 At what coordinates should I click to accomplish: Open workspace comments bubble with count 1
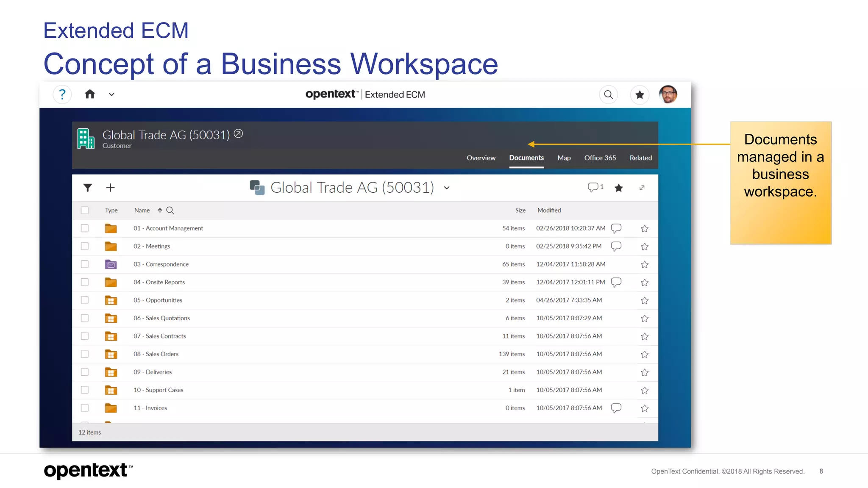[x=595, y=187]
